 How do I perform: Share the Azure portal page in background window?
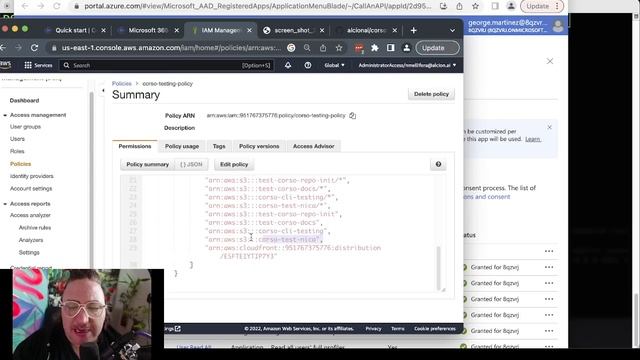click(x=459, y=6)
